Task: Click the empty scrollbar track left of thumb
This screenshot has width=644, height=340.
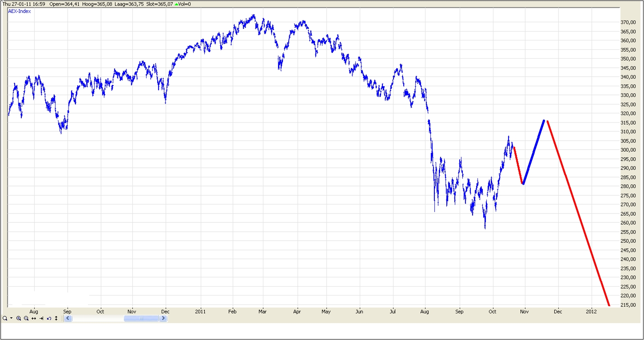Action: [98, 319]
